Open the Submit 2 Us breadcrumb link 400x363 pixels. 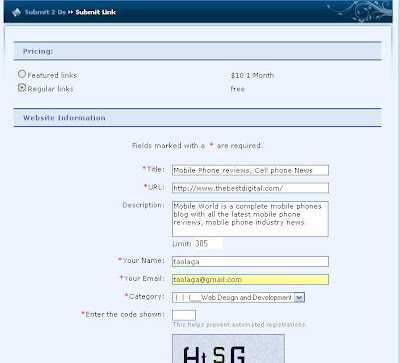coord(45,12)
